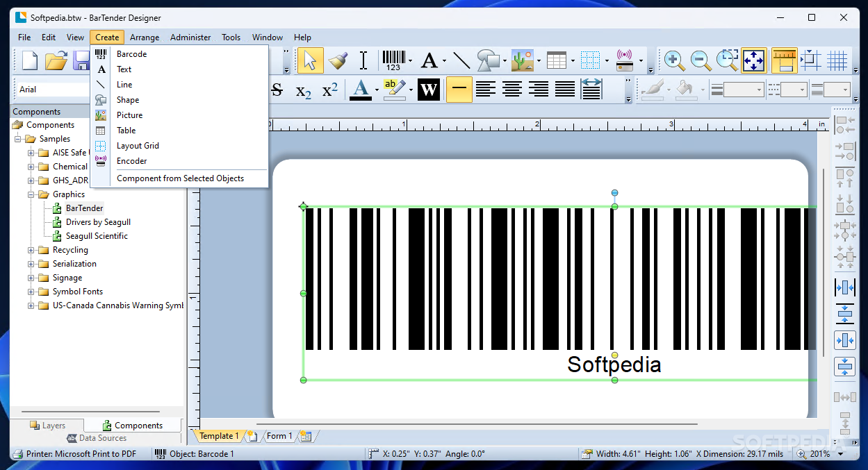The width and height of the screenshot is (868, 470).
Task: Open the font color dropdown arrow
Action: tap(377, 90)
